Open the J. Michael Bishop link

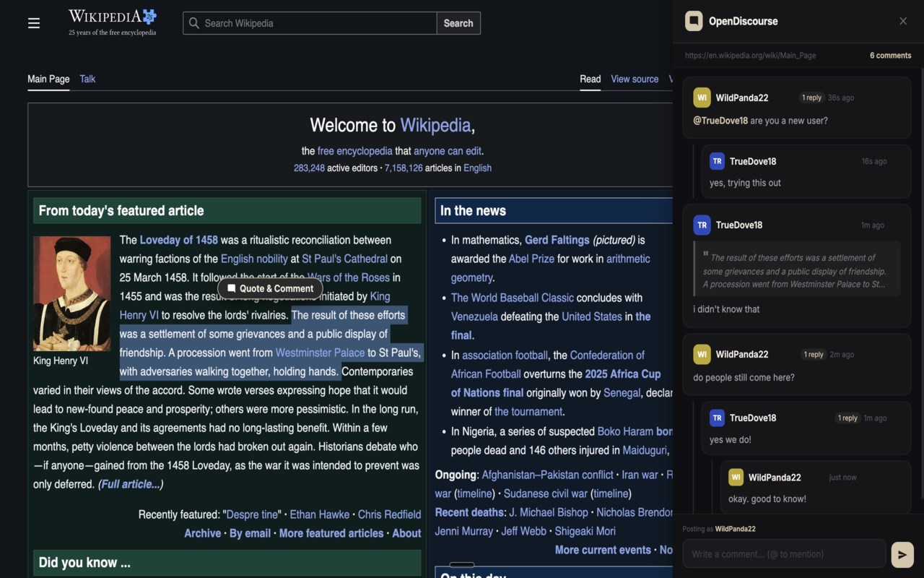coord(549,512)
